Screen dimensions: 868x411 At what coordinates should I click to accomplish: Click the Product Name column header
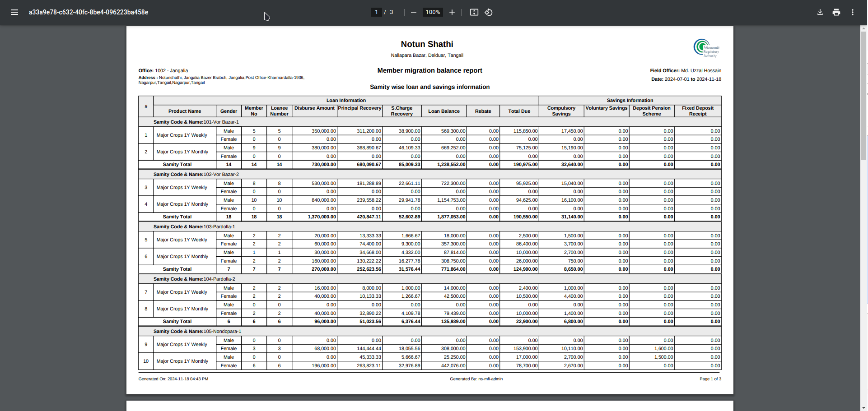(x=185, y=111)
